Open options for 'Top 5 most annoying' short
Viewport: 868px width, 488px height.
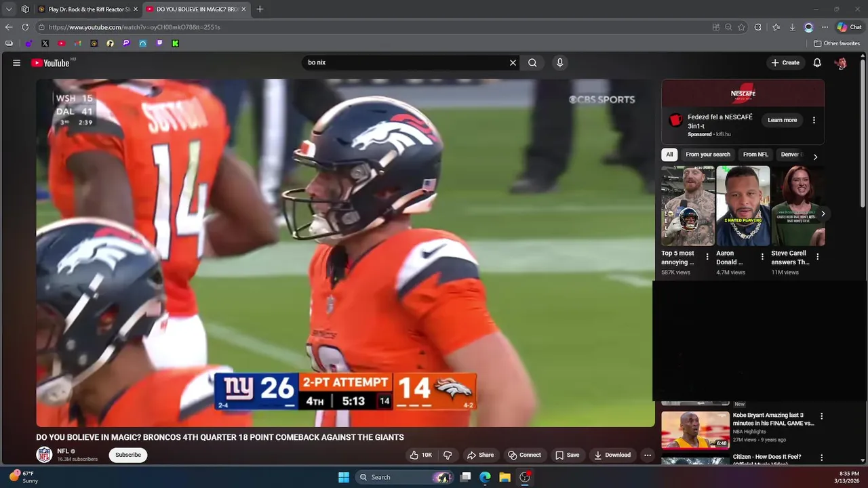(707, 257)
